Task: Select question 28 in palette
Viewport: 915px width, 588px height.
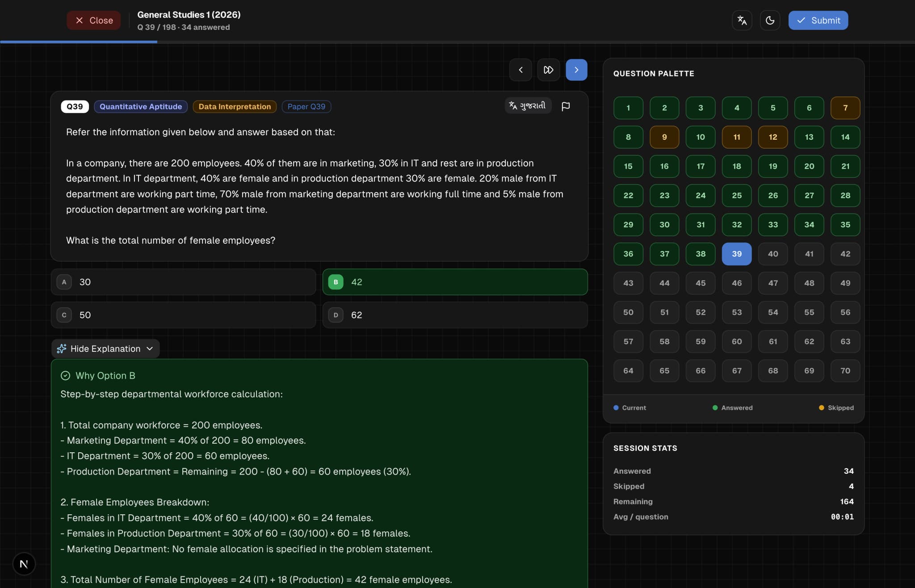Action: point(845,196)
